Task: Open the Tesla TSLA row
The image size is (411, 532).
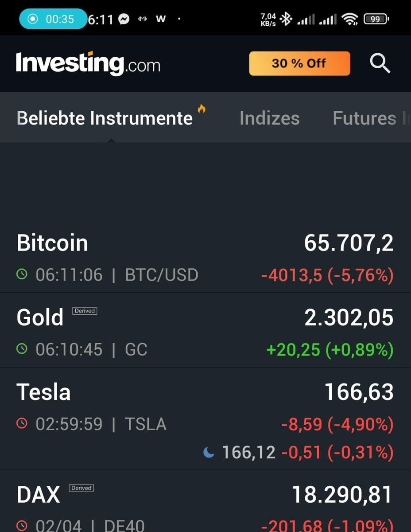Action: pyautogui.click(x=205, y=419)
